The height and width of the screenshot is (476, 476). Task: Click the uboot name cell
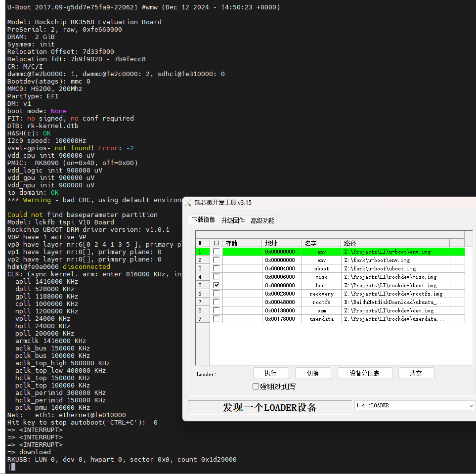pos(321,268)
